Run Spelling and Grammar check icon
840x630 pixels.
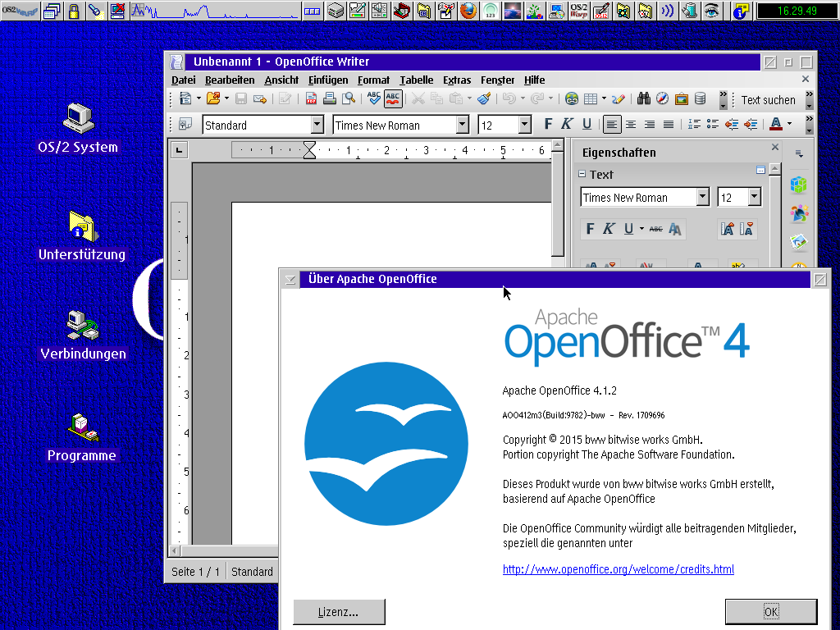[374, 98]
